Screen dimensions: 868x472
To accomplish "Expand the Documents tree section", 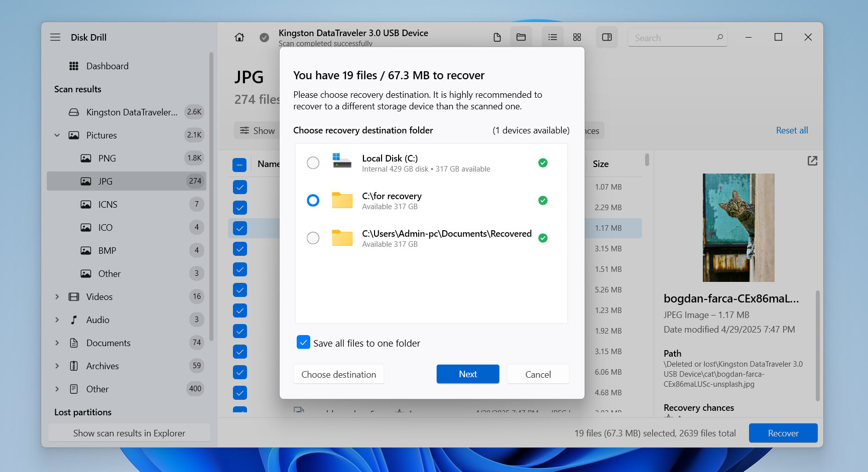I will tap(57, 343).
